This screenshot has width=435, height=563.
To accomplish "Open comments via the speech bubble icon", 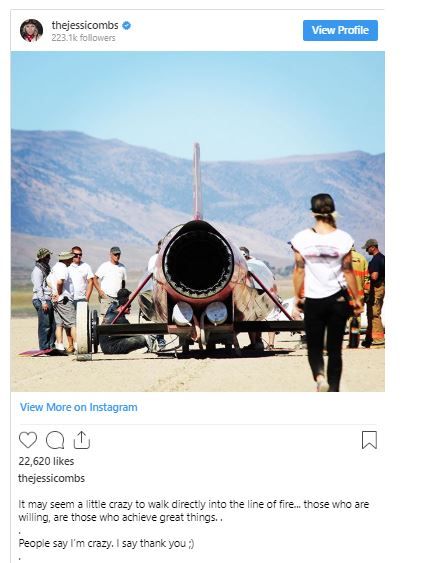I will click(x=55, y=440).
